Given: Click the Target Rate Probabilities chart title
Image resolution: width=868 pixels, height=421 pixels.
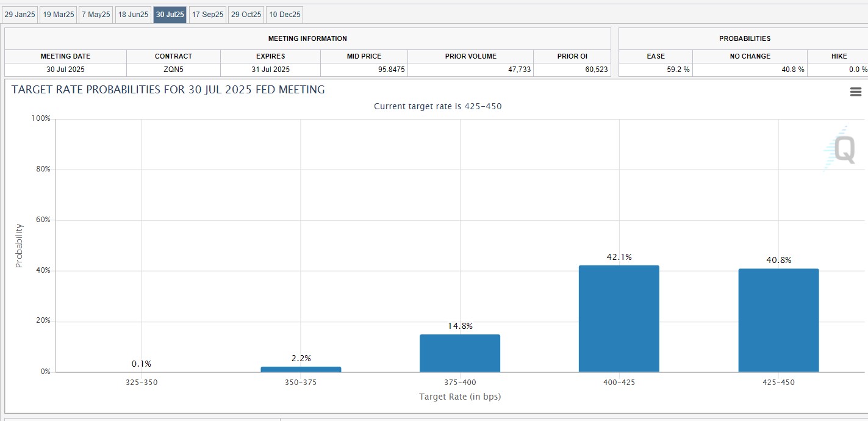Looking at the screenshot, I should 168,90.
